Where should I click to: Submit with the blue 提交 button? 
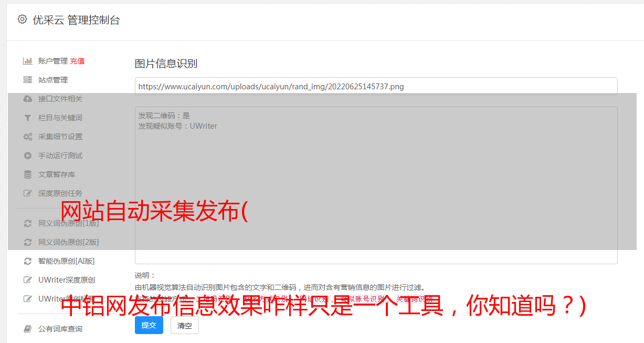click(149, 325)
